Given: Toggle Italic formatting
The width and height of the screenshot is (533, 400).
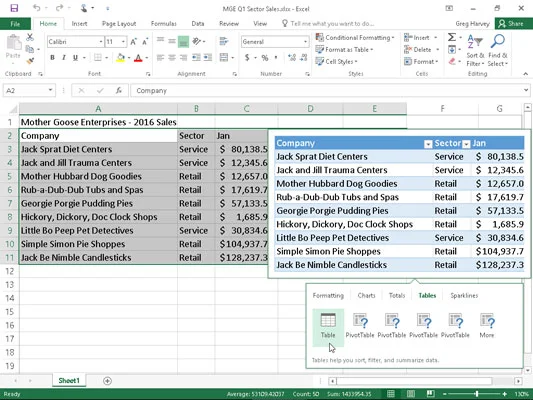Looking at the screenshot, I should [x=64, y=57].
